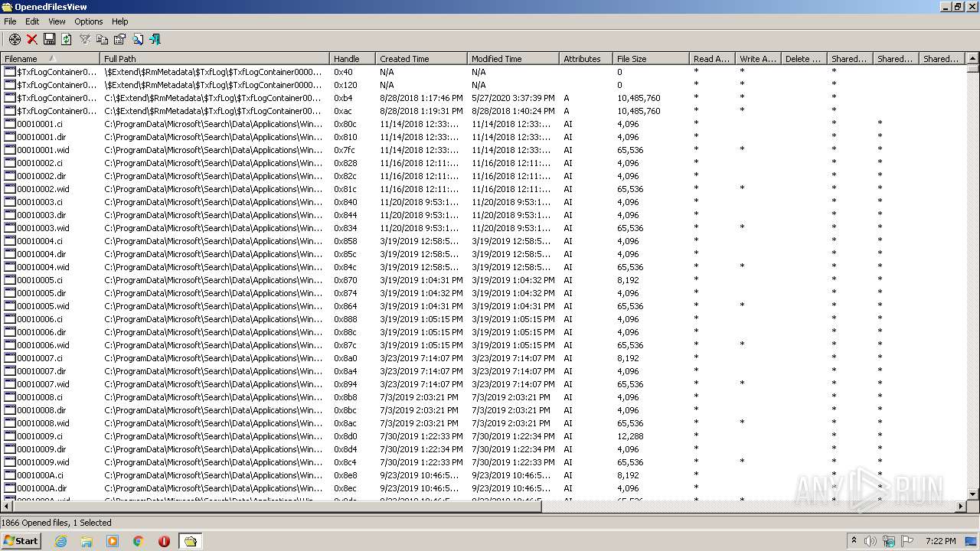Sort by the Read Access column header
This screenshot has height=551, width=980.
[712, 58]
